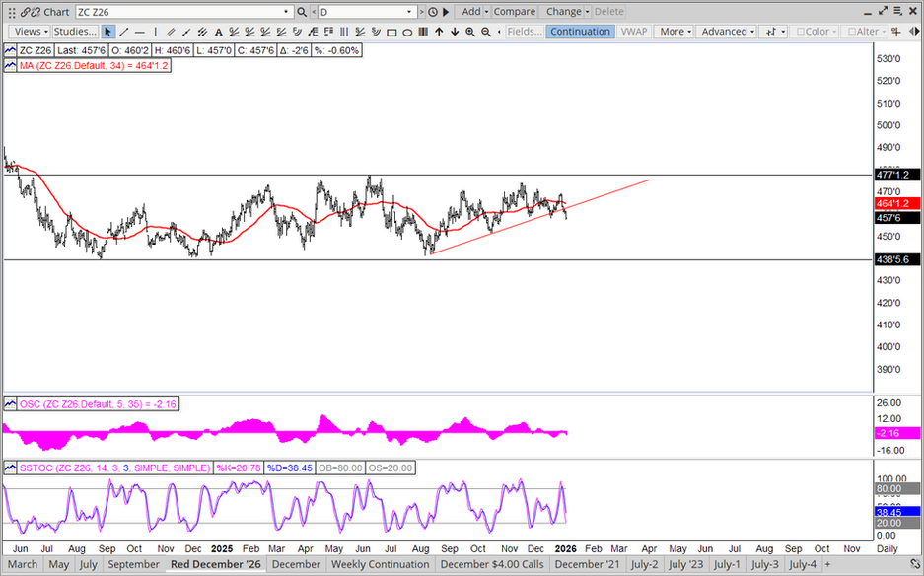This screenshot has width=924, height=576.
Task: Tick the Alter checkbox
Action: [851, 32]
